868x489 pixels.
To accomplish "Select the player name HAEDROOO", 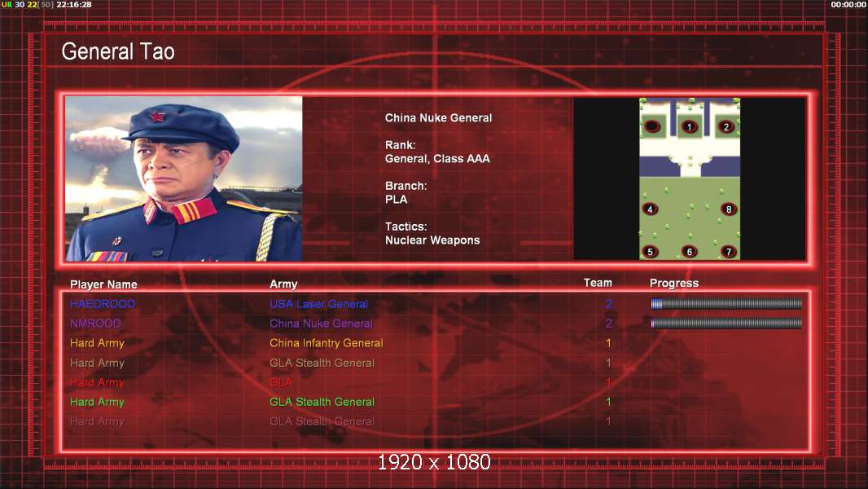I will (x=103, y=303).
